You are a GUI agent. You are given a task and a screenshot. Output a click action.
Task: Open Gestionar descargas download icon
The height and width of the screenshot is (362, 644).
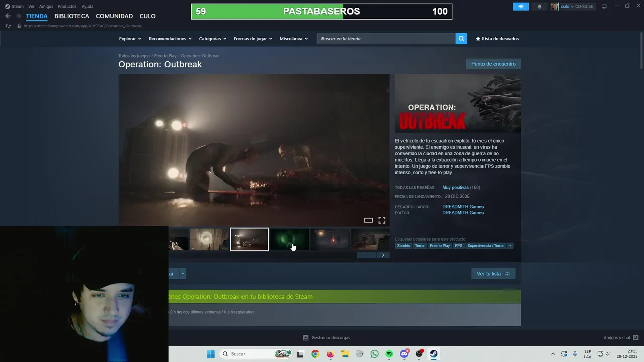click(306, 338)
